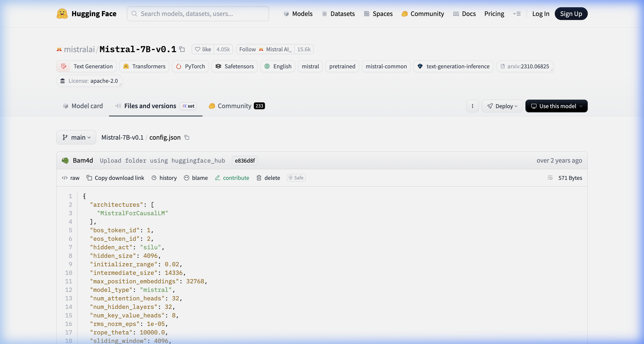644x344 pixels.
Task: Toggle the like heart for this model
Action: coord(203,49)
